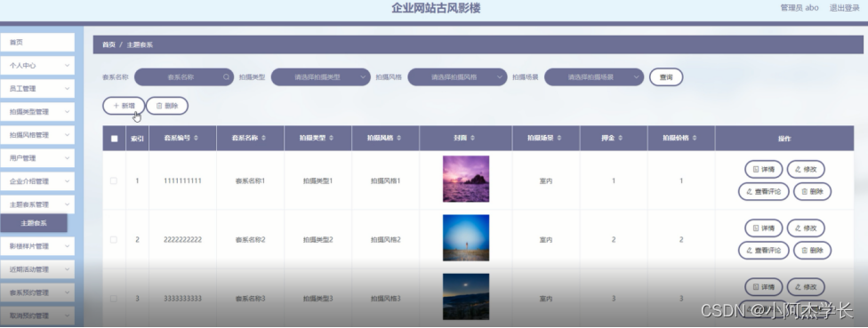Click the 企业网站古风影楼 page title
The width and height of the screenshot is (868, 328).
436,8
